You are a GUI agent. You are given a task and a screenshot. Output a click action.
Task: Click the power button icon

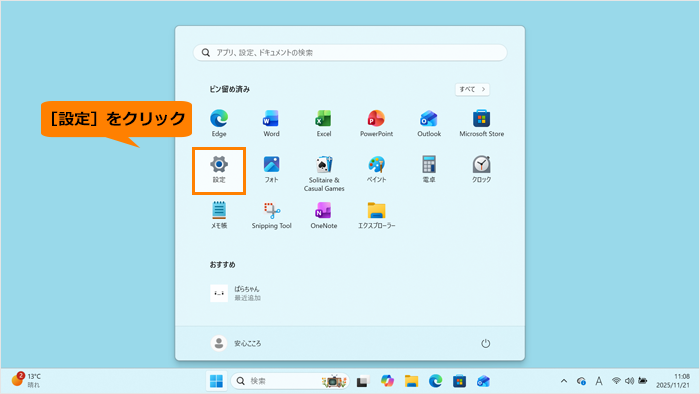click(x=485, y=343)
